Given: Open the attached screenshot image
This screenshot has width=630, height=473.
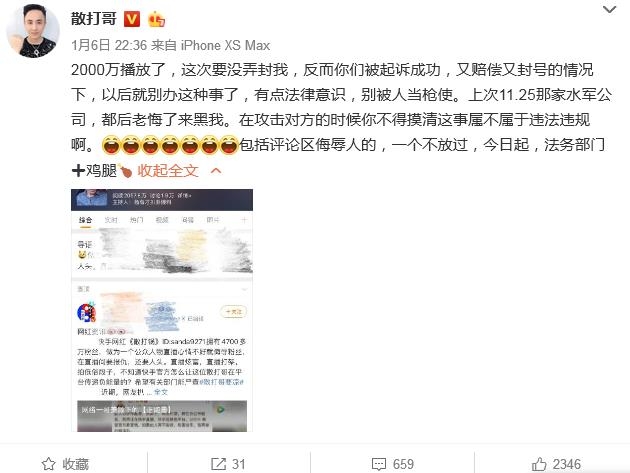Looking at the screenshot, I should pos(162,310).
